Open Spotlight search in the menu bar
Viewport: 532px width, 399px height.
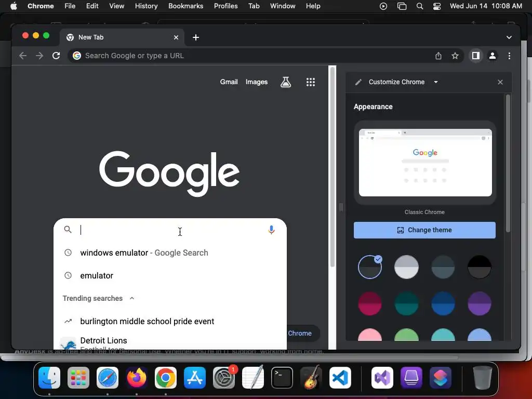click(420, 6)
